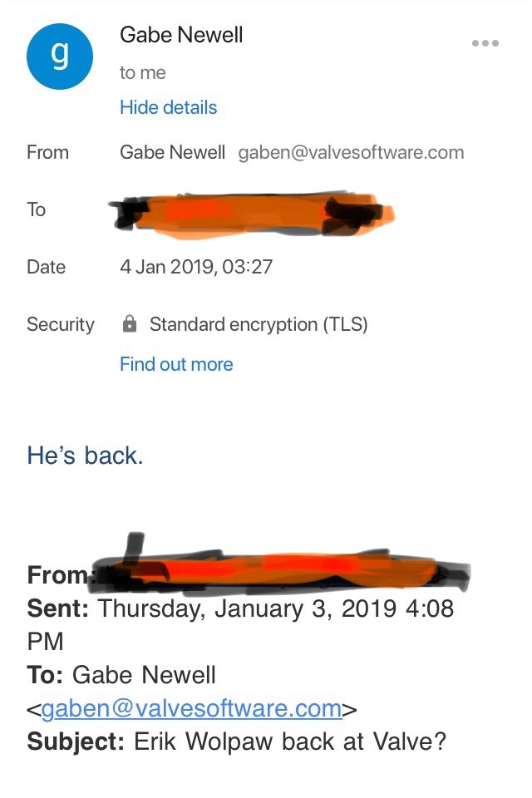Tap the Gabe Newell sender name heading
Screen dimensions: 532x798
[x=181, y=35]
